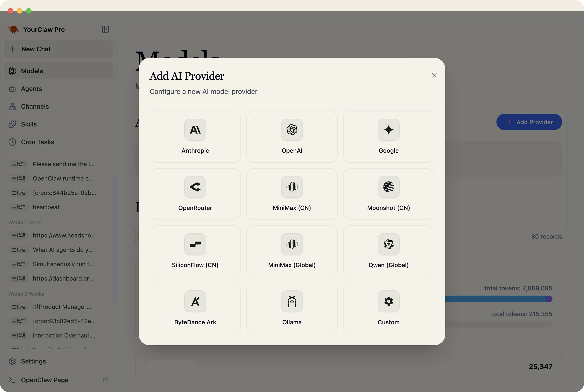
Task: Select the SiliconFlow (CN) icon
Action: [x=195, y=244]
